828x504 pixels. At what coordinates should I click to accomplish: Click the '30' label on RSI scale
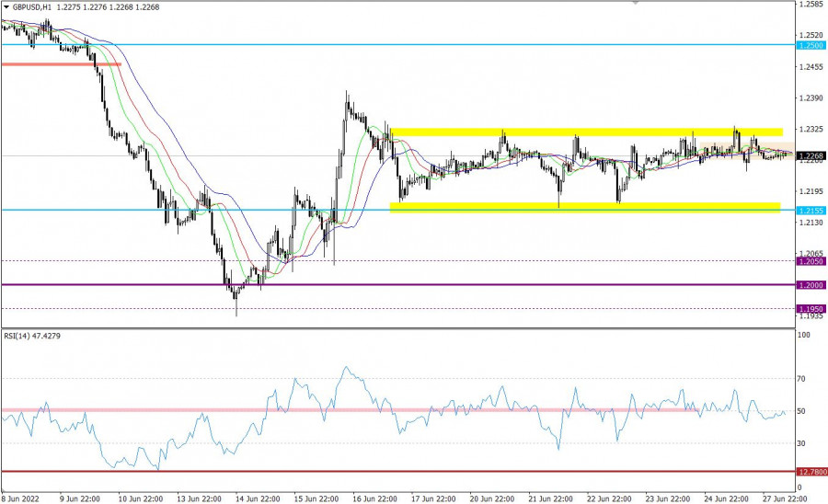click(801, 443)
